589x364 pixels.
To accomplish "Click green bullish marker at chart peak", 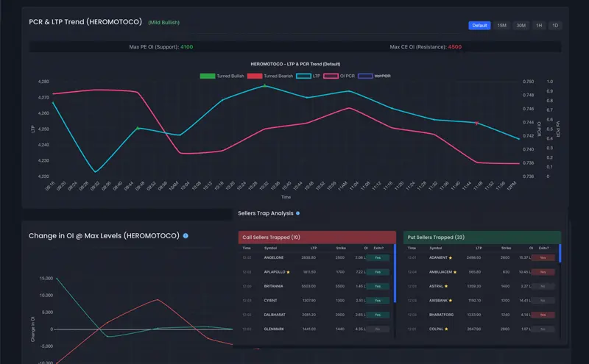I will [x=265, y=85].
